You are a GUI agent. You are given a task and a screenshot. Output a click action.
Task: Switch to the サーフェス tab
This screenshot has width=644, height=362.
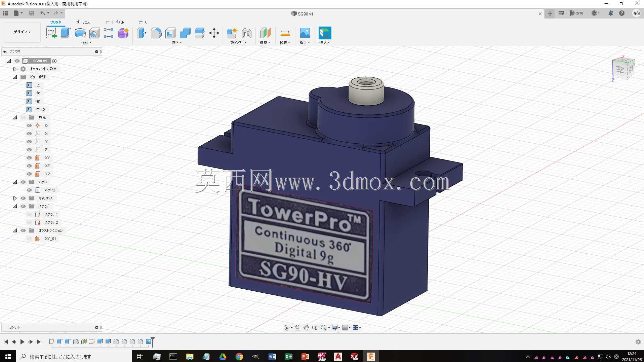point(83,22)
